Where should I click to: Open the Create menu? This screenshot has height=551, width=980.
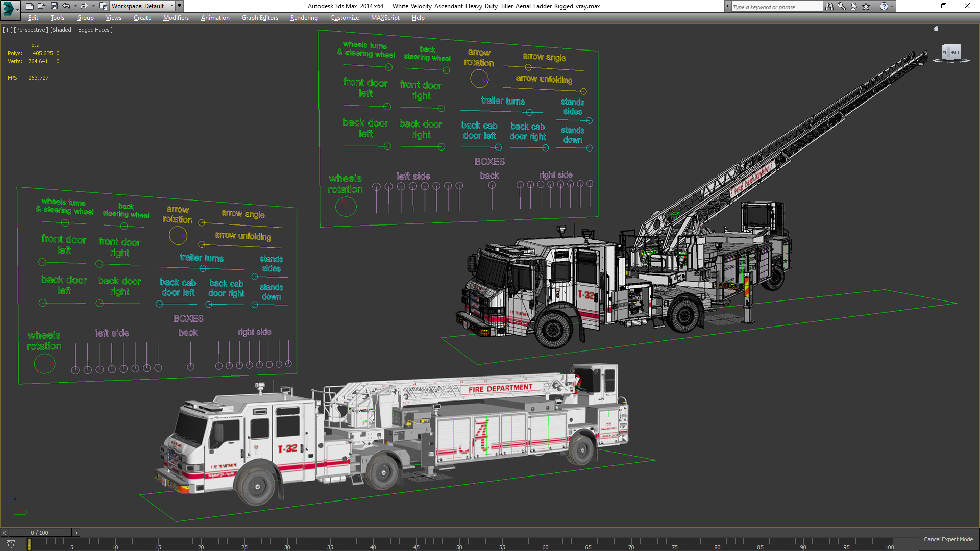coord(142,18)
